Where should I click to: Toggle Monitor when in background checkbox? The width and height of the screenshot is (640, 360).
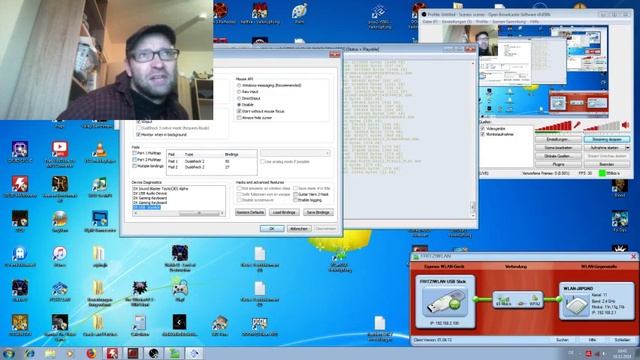(138, 134)
